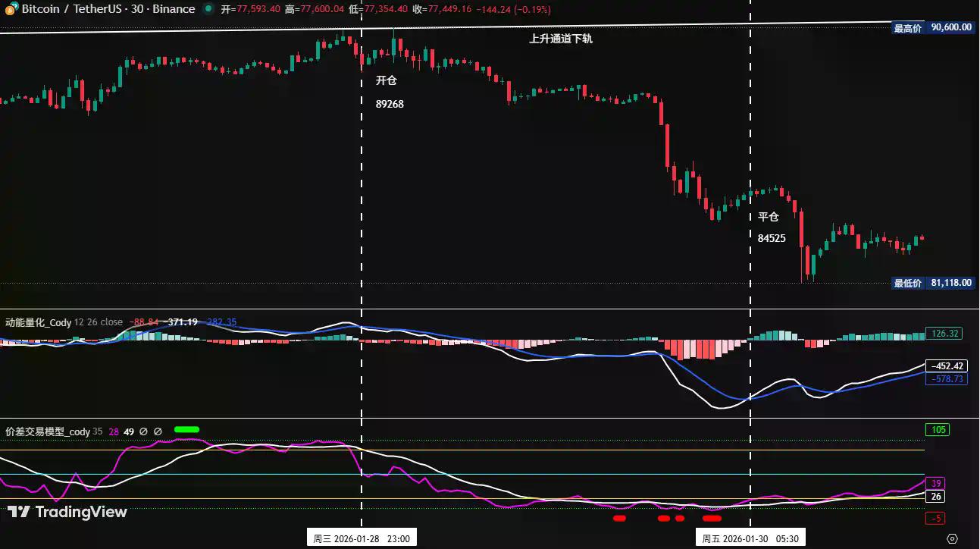Click the second hidden-value ∅ icon

158,431
